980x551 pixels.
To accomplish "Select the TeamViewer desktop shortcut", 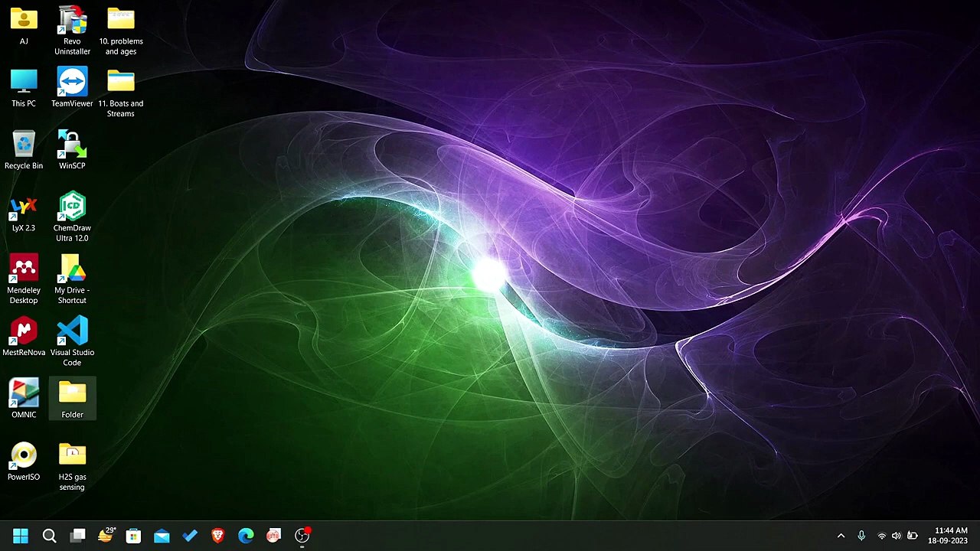I will (x=72, y=88).
